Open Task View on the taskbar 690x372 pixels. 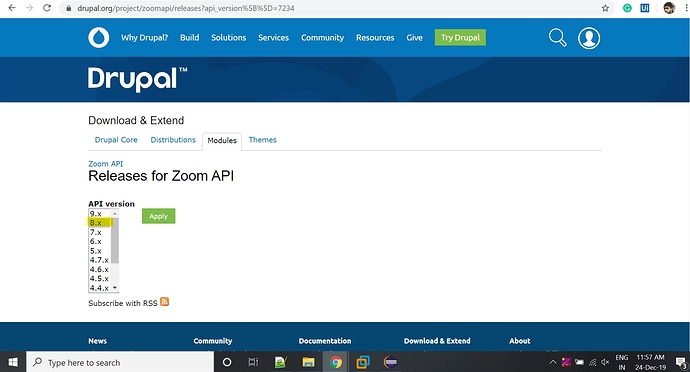[x=253, y=362]
